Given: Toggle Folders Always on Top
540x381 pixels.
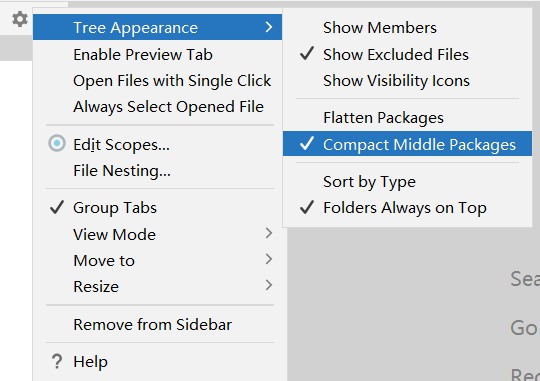Looking at the screenshot, I should (x=407, y=208).
